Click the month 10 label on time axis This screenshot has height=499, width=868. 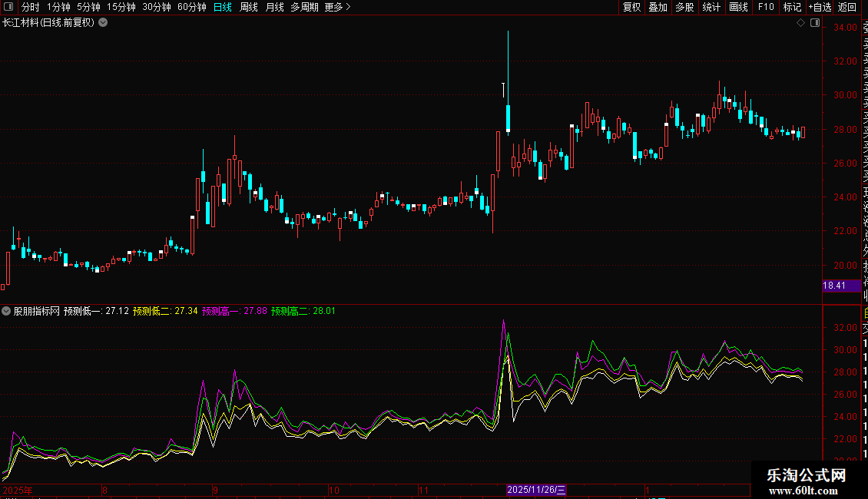click(334, 490)
